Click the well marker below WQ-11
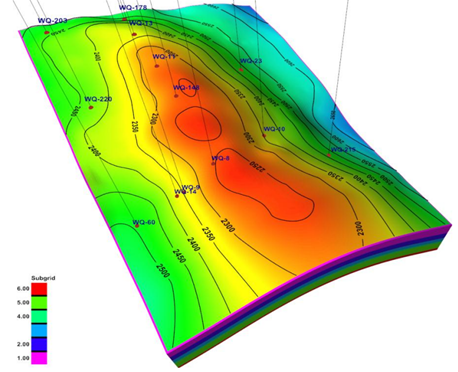Screen dimensions: 458x372 click(x=157, y=66)
